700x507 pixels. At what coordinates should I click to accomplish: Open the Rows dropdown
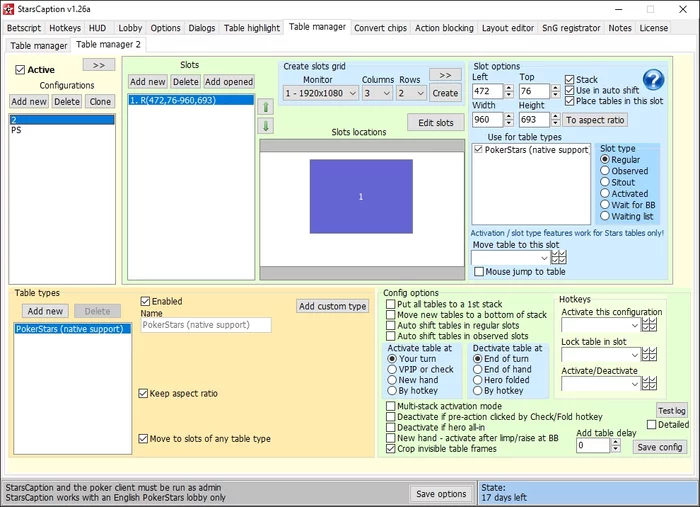pos(411,93)
